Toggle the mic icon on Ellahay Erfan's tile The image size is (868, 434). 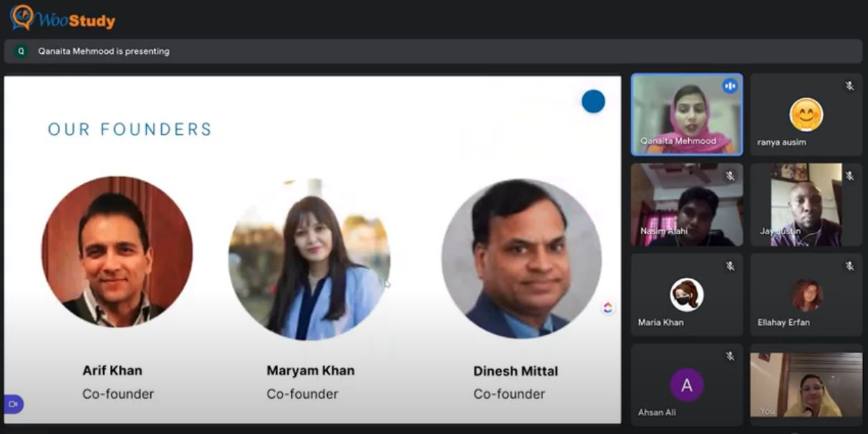[849, 266]
